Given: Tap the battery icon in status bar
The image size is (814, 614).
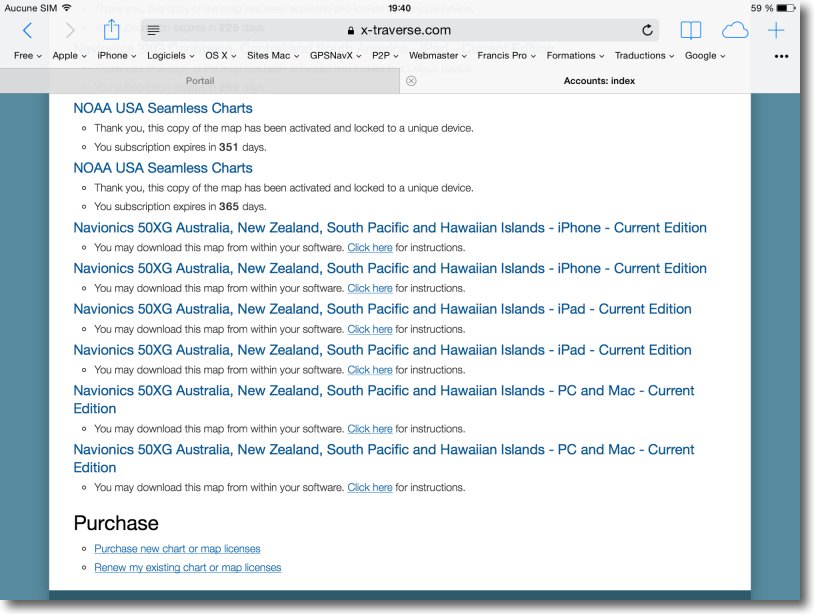Looking at the screenshot, I should [x=786, y=8].
